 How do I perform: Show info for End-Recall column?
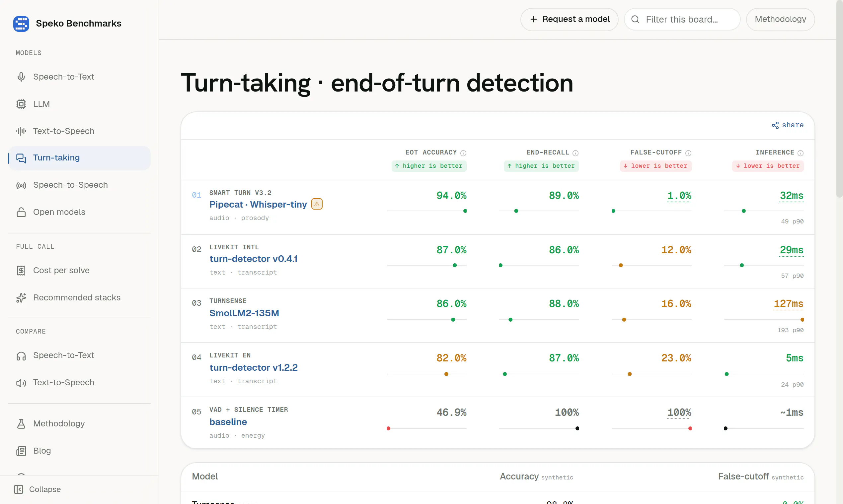pos(575,153)
